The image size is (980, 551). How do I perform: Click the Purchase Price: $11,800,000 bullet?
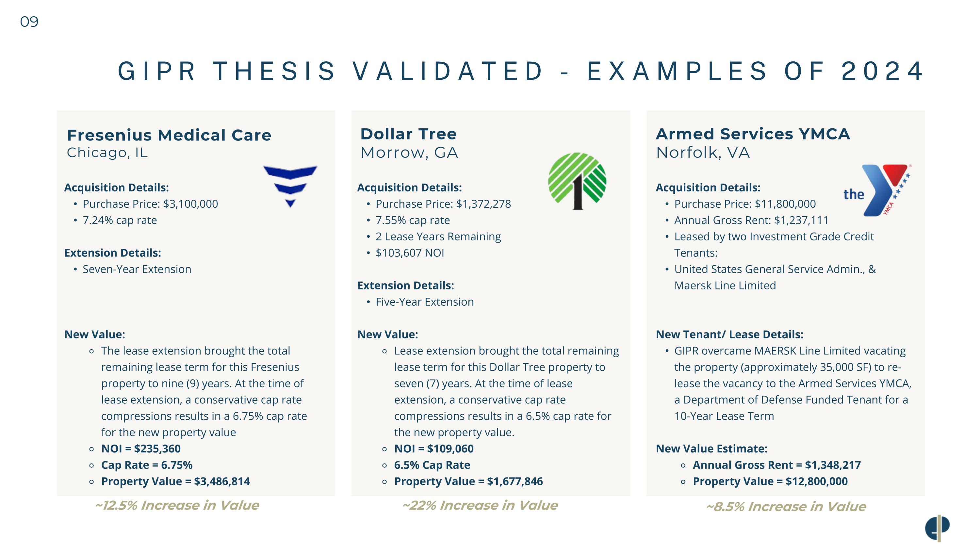click(x=745, y=204)
